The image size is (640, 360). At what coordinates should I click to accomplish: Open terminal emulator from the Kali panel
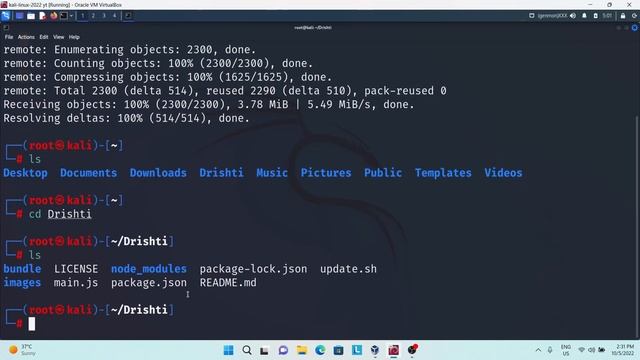pyautogui.click(x=64, y=16)
